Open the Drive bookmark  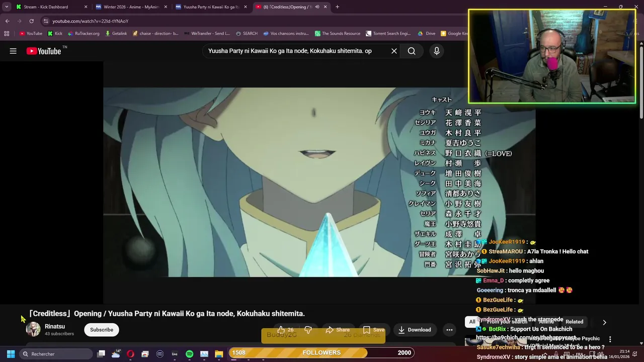click(427, 34)
